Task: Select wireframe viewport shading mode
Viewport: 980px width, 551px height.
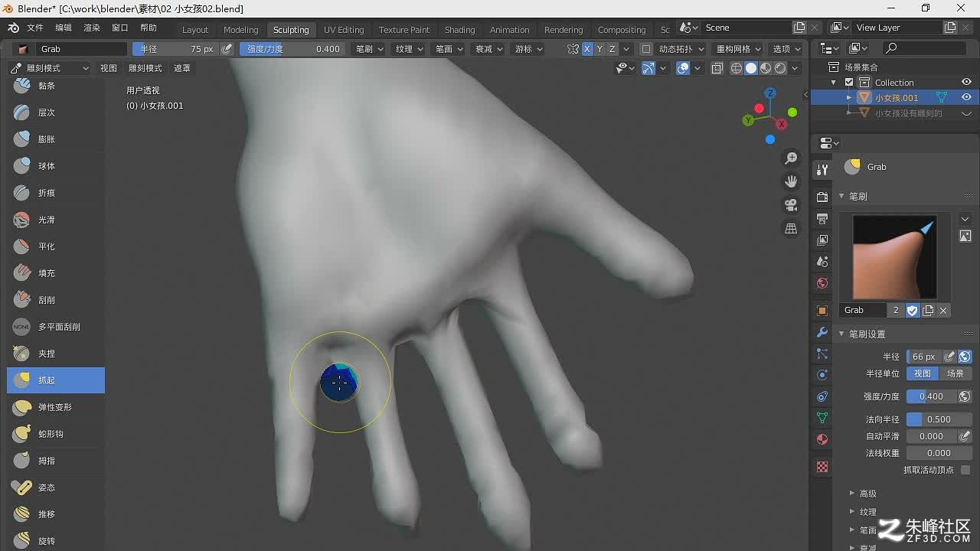Action: 737,68
